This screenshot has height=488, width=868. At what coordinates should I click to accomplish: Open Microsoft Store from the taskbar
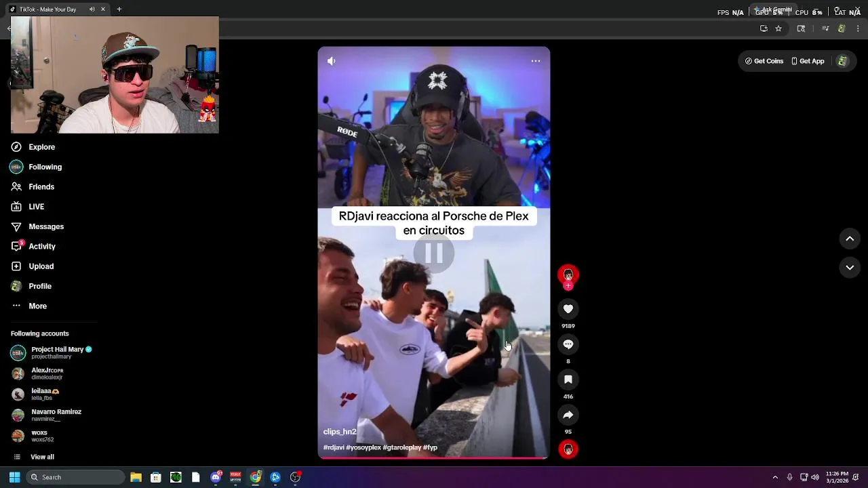pyautogui.click(x=156, y=477)
